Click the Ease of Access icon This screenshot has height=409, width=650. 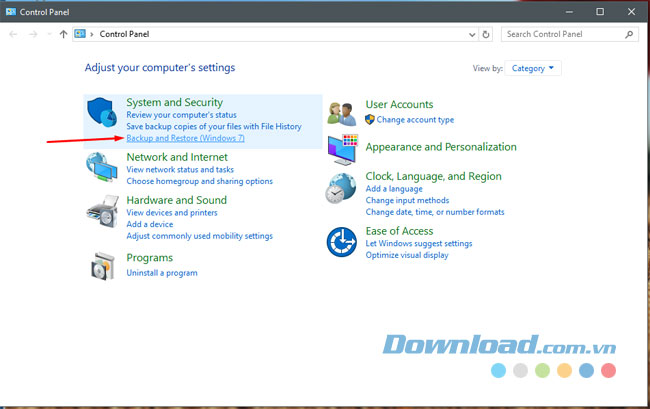click(x=342, y=242)
